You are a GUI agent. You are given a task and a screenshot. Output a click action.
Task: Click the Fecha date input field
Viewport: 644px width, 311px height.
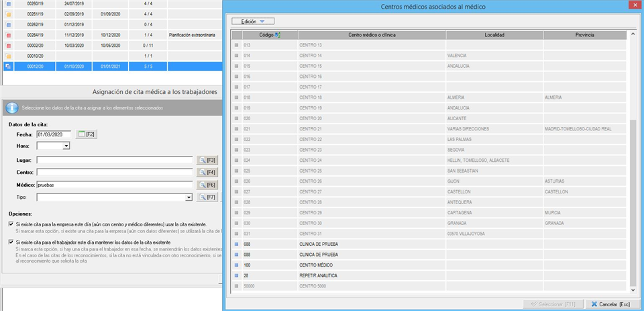pyautogui.click(x=54, y=135)
